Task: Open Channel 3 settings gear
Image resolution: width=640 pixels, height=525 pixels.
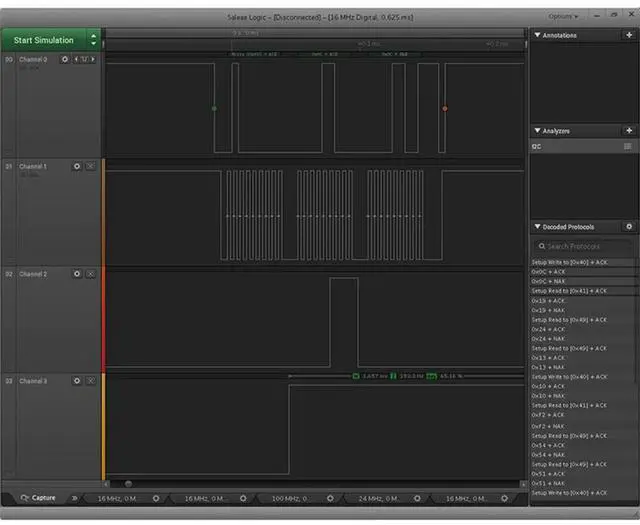Action: [77, 381]
